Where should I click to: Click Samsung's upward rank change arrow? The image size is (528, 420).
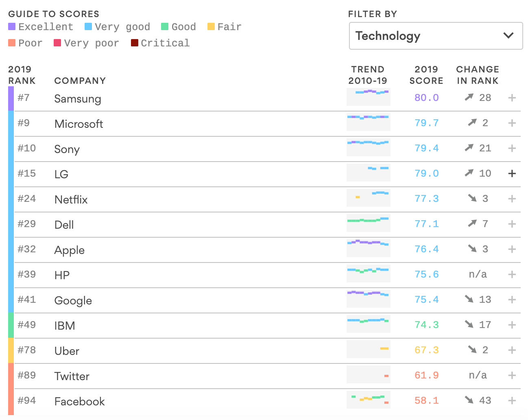(469, 97)
